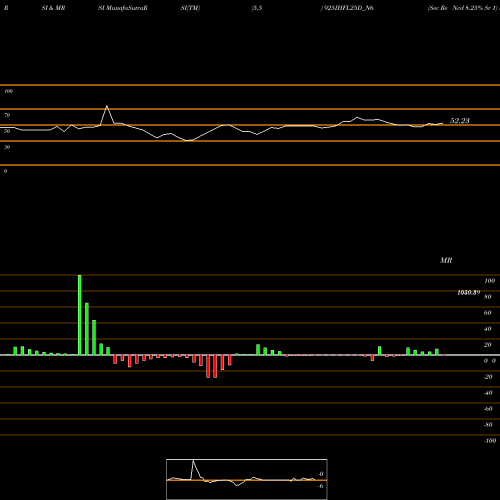The height and width of the screenshot is (500, 500).
Task: Click the tallest green MR histogram bar
Action: (80, 315)
